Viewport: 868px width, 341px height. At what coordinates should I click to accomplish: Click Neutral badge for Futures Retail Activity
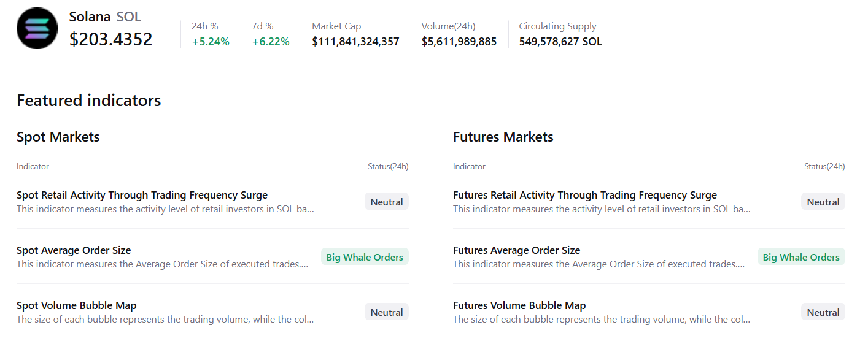pos(823,202)
